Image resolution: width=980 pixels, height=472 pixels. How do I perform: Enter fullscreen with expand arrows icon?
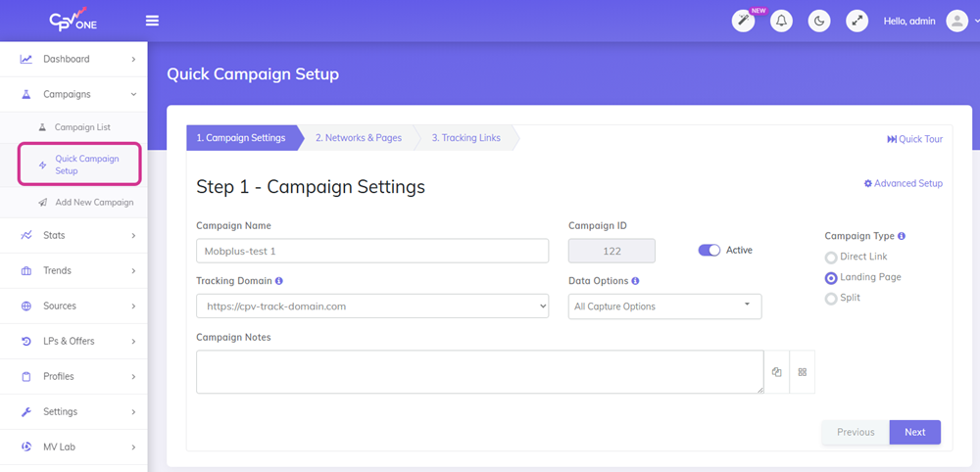(857, 22)
